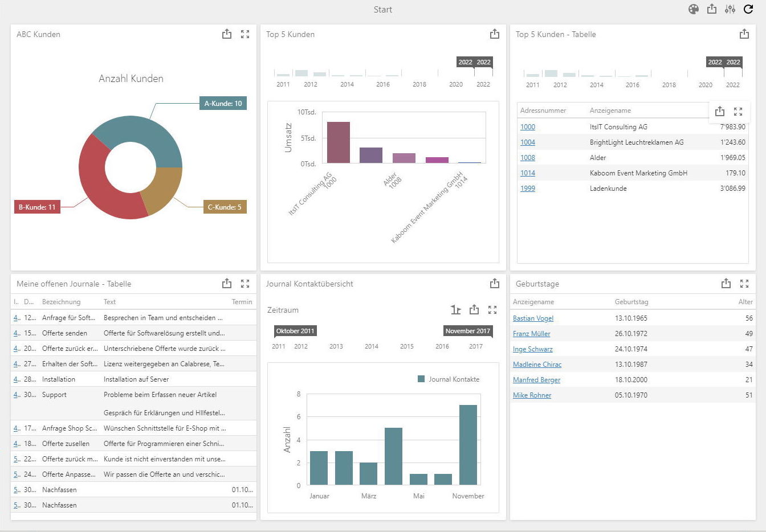Click the A-Kunde: 10 label
This screenshot has height=532, width=766.
tap(223, 104)
